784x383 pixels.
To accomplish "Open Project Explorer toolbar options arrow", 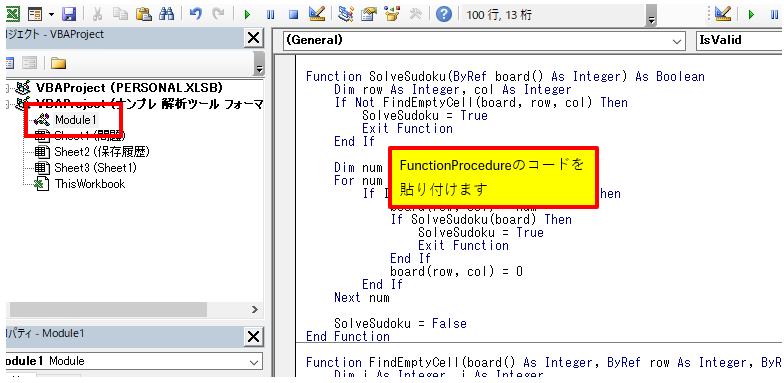I will coord(258,64).
